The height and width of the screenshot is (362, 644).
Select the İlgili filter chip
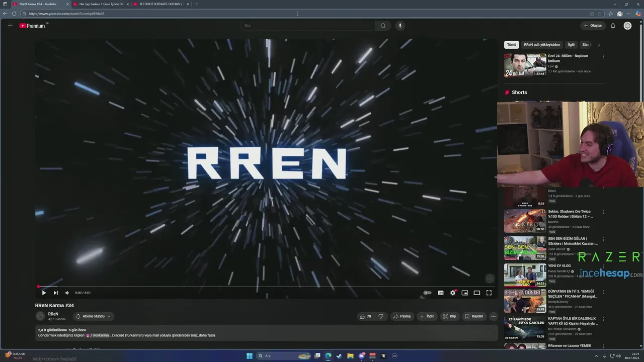[571, 45]
